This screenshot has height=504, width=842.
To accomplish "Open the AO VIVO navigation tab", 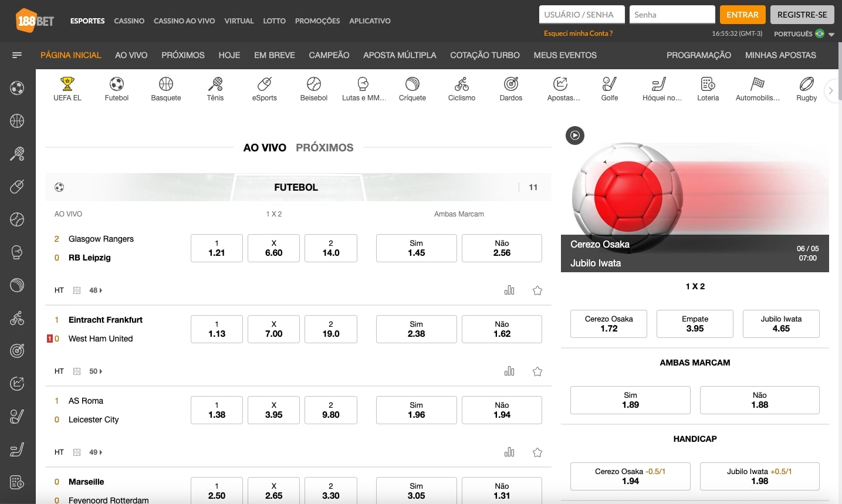I will pyautogui.click(x=131, y=55).
